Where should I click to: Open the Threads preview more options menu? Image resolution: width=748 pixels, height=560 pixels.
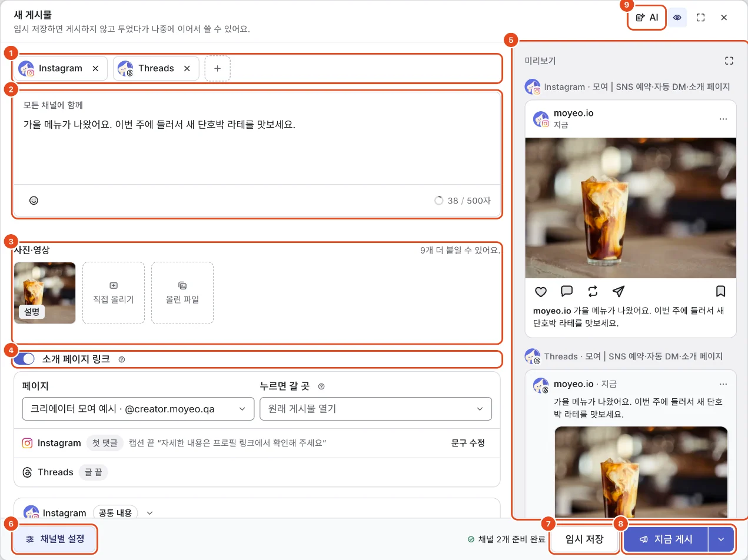coord(723,384)
